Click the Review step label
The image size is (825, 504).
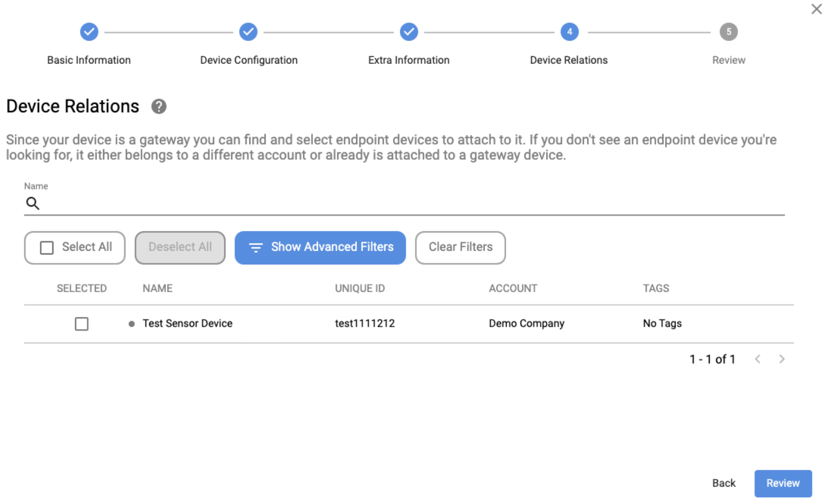pyautogui.click(x=728, y=60)
